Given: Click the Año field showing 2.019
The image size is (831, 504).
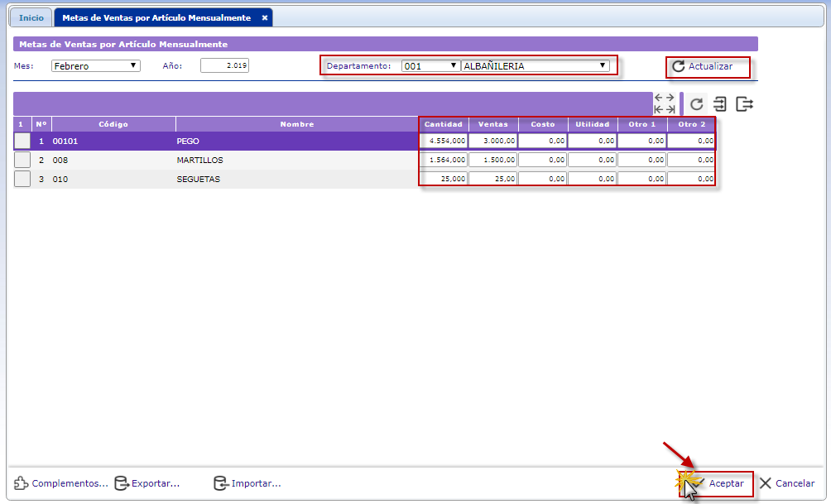Looking at the screenshot, I should (224, 66).
